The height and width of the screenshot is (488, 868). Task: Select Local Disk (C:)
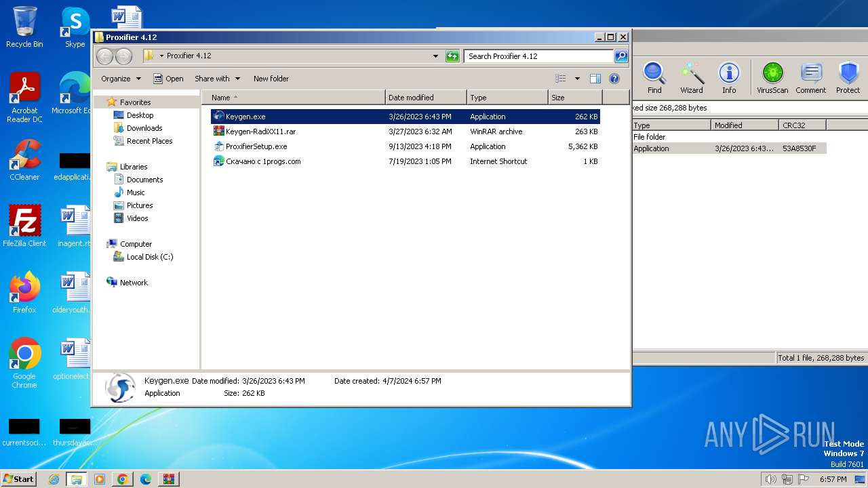[149, 257]
